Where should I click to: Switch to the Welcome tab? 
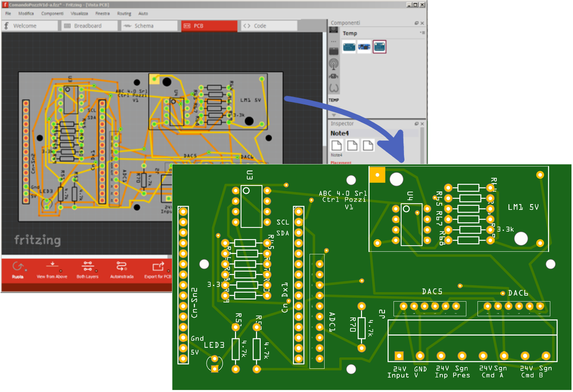29,26
